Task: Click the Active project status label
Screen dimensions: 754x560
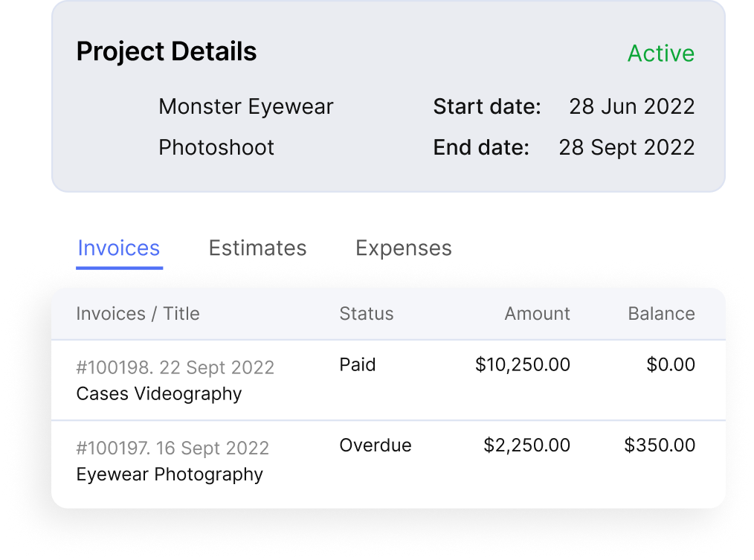Action: pyautogui.click(x=661, y=53)
